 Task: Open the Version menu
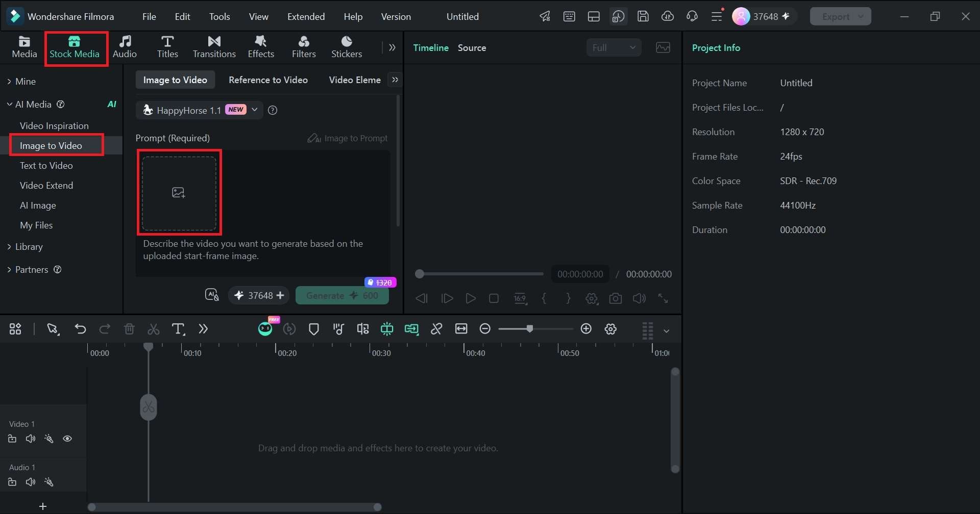pyautogui.click(x=396, y=16)
